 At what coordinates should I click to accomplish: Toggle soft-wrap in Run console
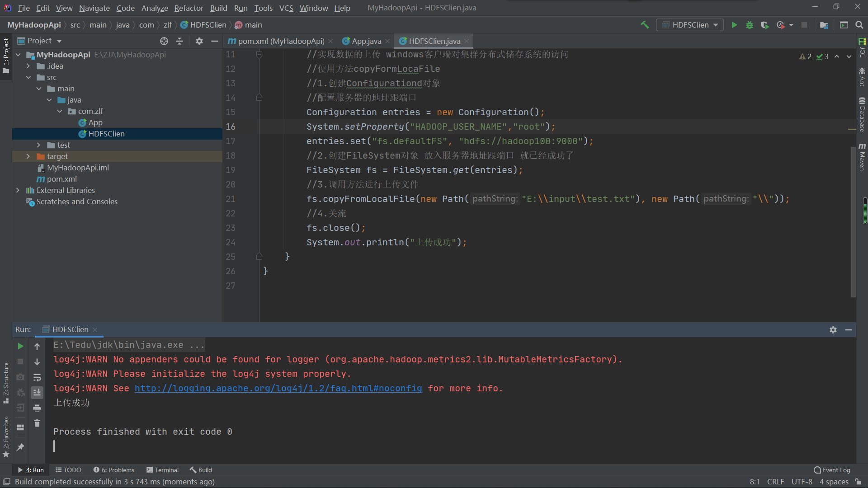click(x=37, y=377)
